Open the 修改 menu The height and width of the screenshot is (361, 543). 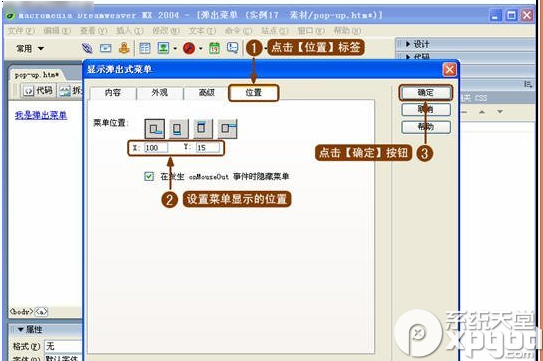[x=166, y=31]
